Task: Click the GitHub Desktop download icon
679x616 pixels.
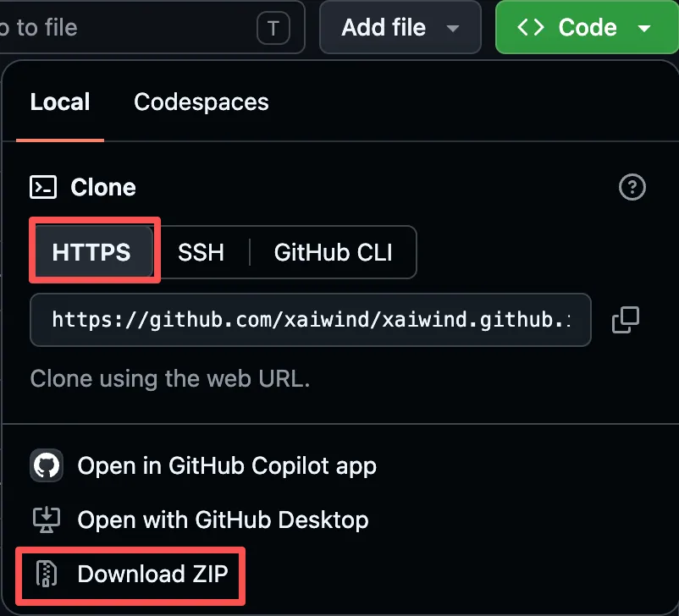Action: (x=47, y=520)
